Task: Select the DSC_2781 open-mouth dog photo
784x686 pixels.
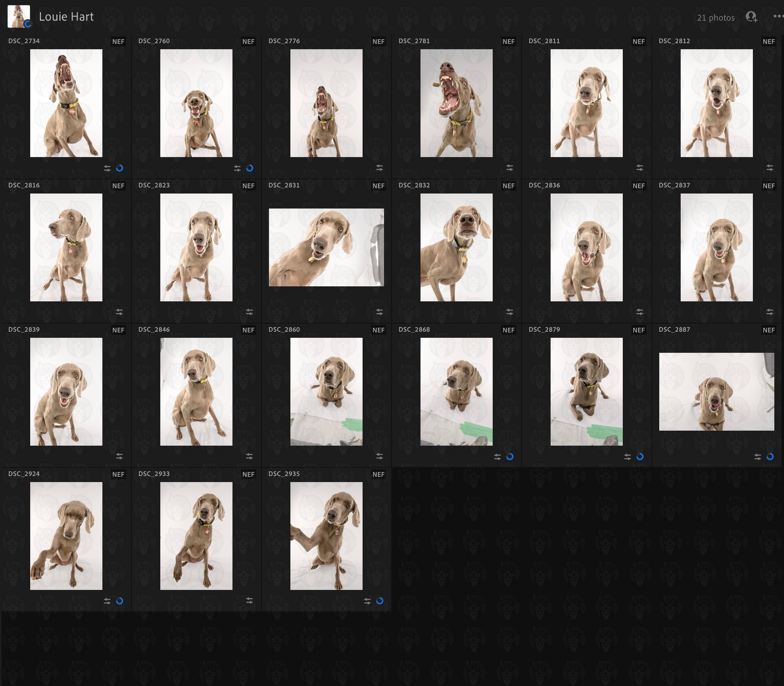Action: pos(456,103)
